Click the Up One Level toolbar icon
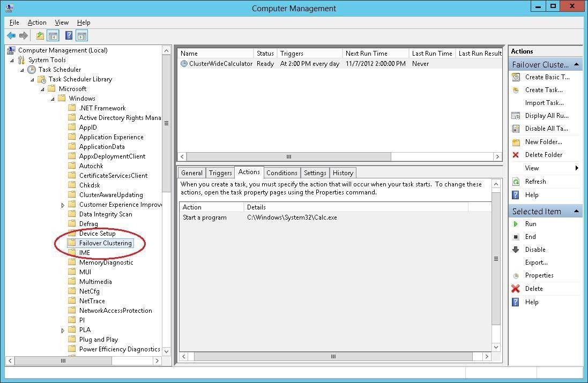The height and width of the screenshot is (383, 588). tap(40, 36)
